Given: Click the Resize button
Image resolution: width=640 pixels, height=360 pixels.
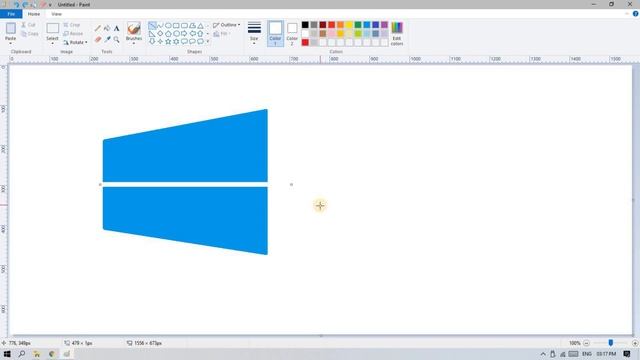Looking at the screenshot, I should click(73, 33).
